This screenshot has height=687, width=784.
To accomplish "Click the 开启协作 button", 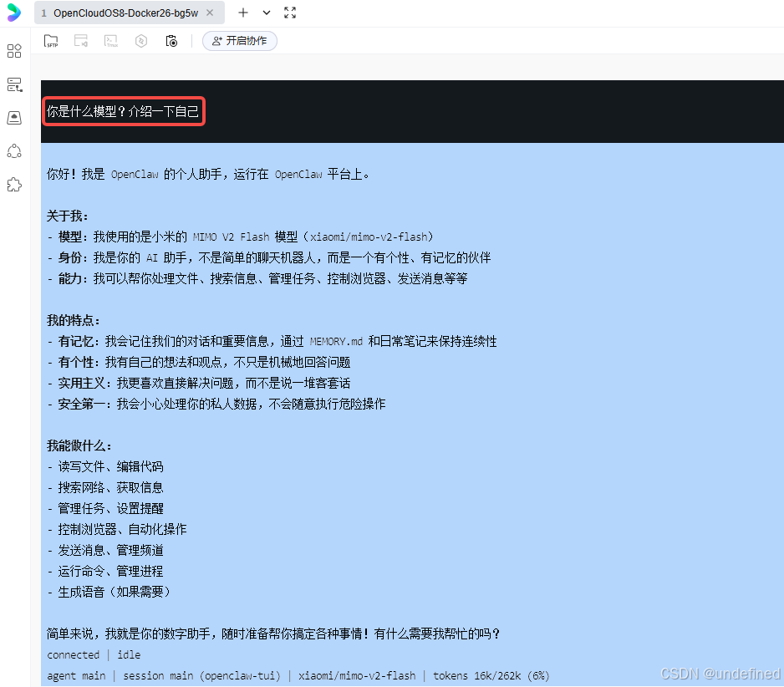I will 240,41.
